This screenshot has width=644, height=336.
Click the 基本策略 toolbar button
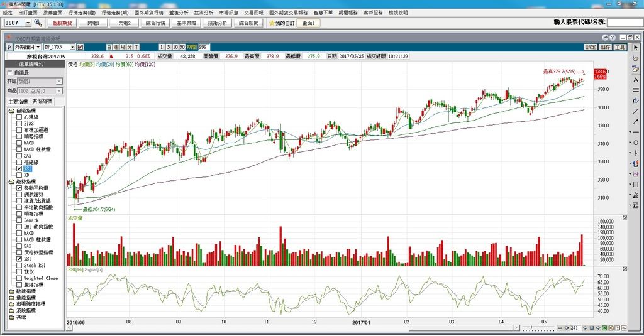(186, 23)
